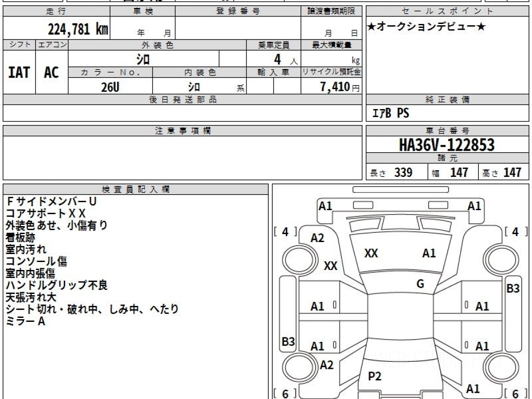Click the 輸入車 header cell

(x=274, y=72)
